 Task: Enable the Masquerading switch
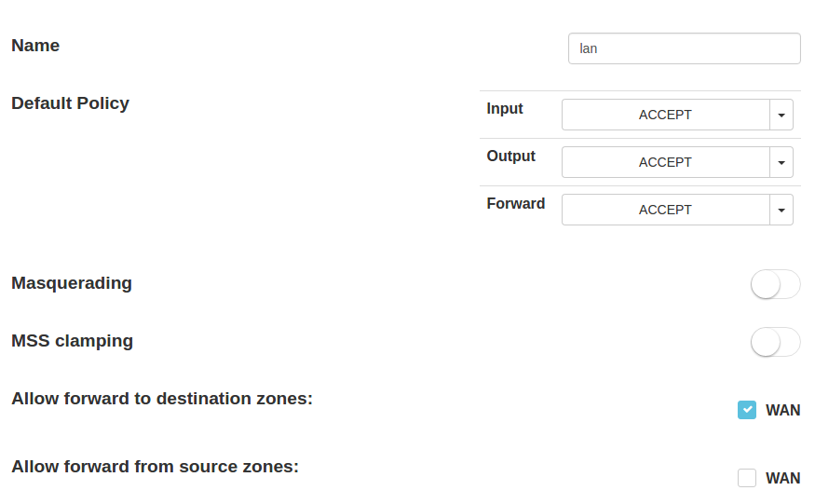tap(775, 284)
